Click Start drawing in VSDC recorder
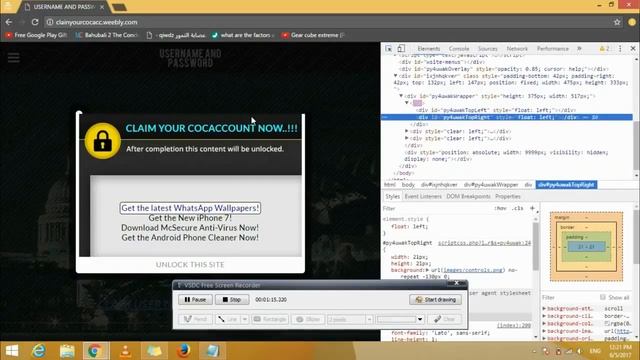This screenshot has height=360, width=640. pos(436,300)
